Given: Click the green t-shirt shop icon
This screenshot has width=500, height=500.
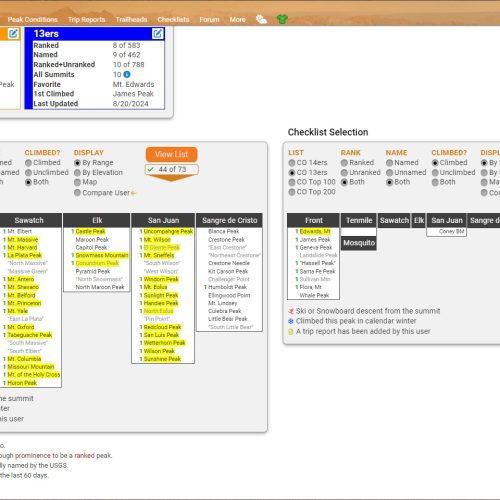Looking at the screenshot, I should point(282,19).
